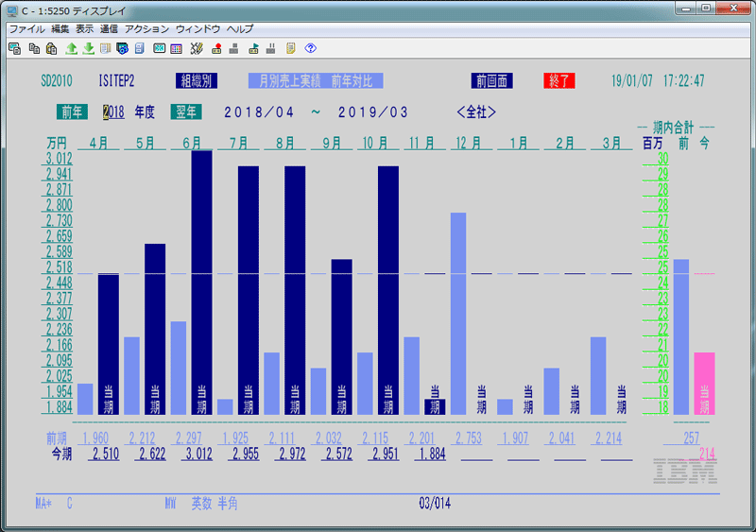Select the 前年 button

[72, 112]
